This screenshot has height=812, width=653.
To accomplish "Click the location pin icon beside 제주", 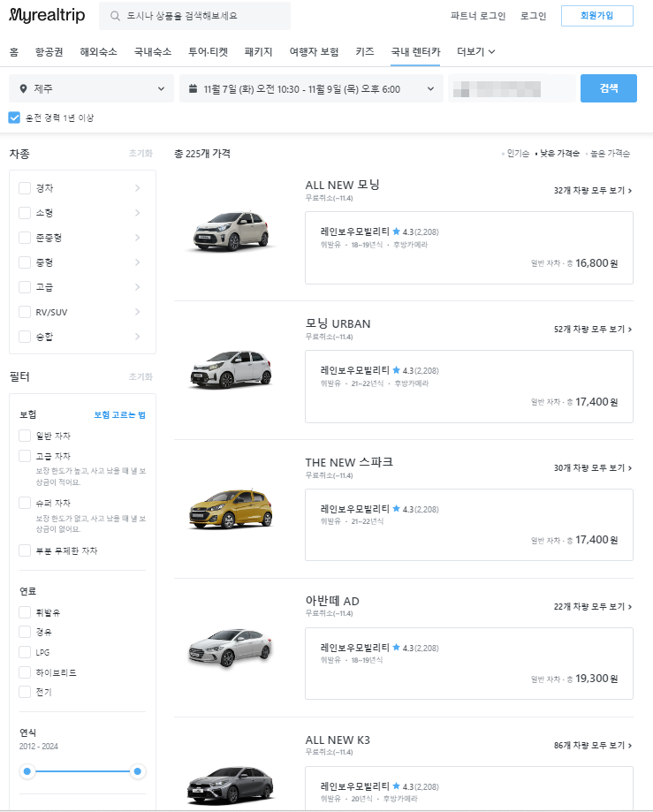I will point(23,89).
